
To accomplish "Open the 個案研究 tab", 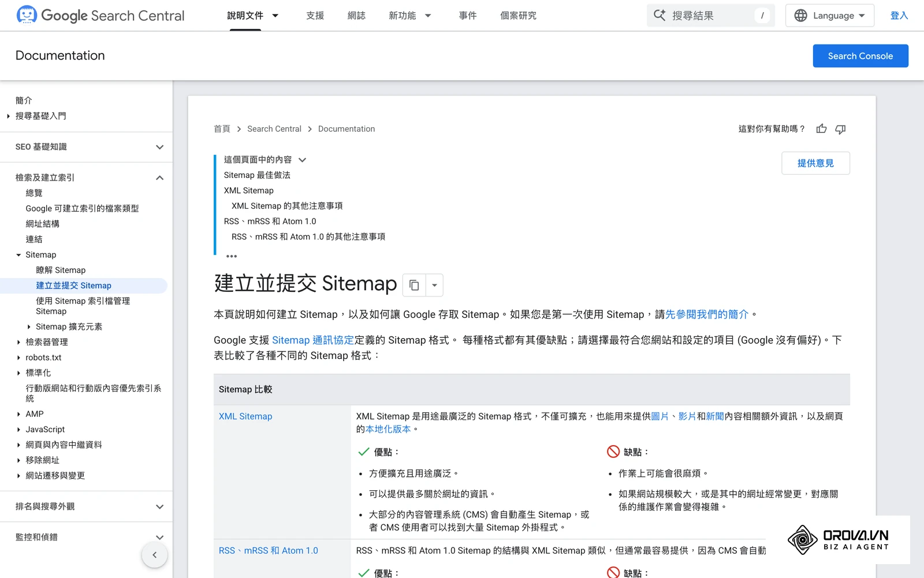I will tap(518, 16).
